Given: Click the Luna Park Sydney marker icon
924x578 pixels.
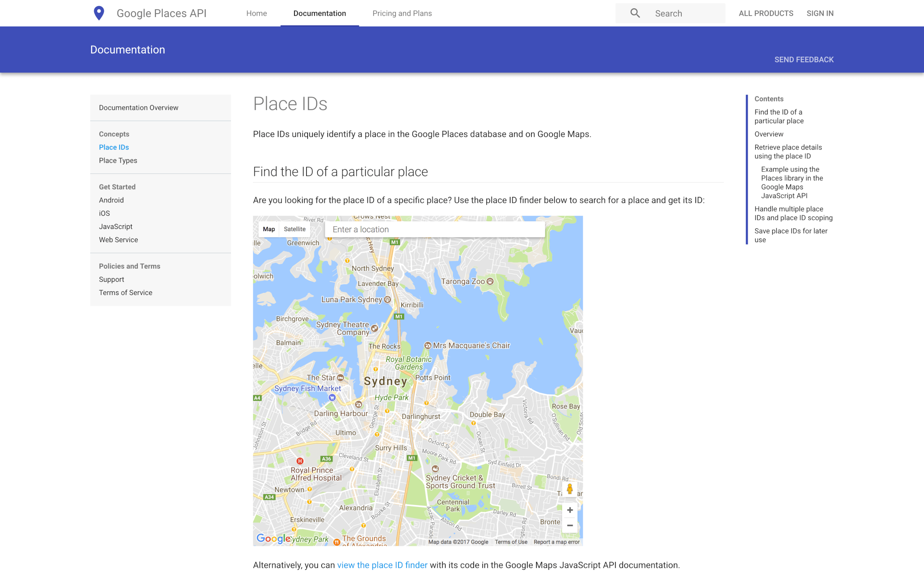Looking at the screenshot, I should (388, 300).
